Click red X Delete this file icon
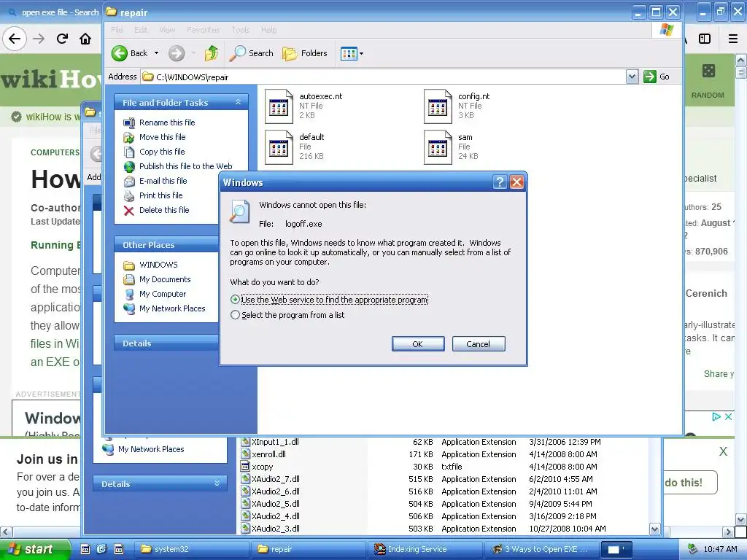Screen dimensions: 747x560 pyautogui.click(x=129, y=211)
